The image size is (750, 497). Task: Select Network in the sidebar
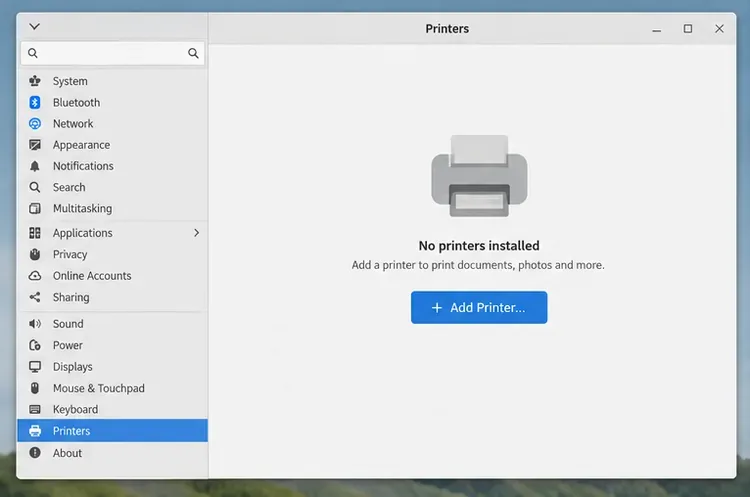73,123
